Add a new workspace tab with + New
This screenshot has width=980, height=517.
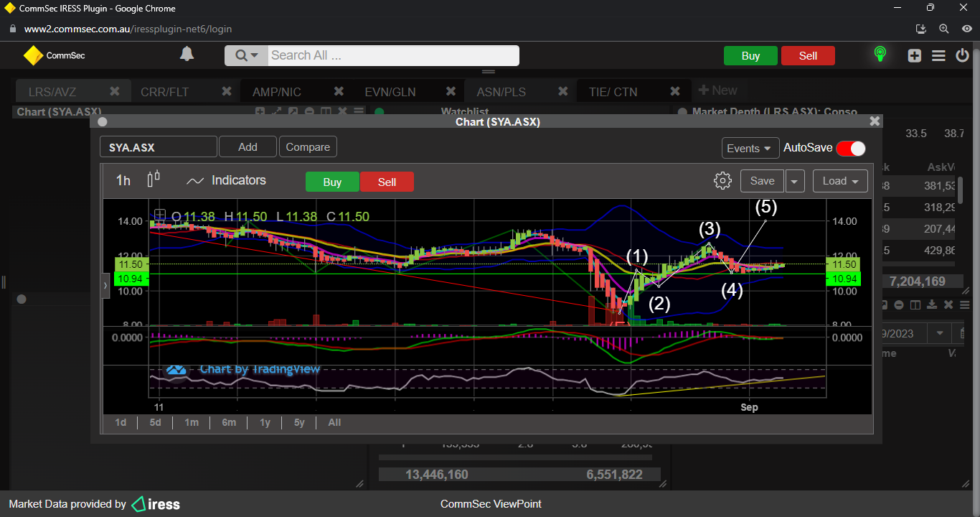tap(717, 90)
